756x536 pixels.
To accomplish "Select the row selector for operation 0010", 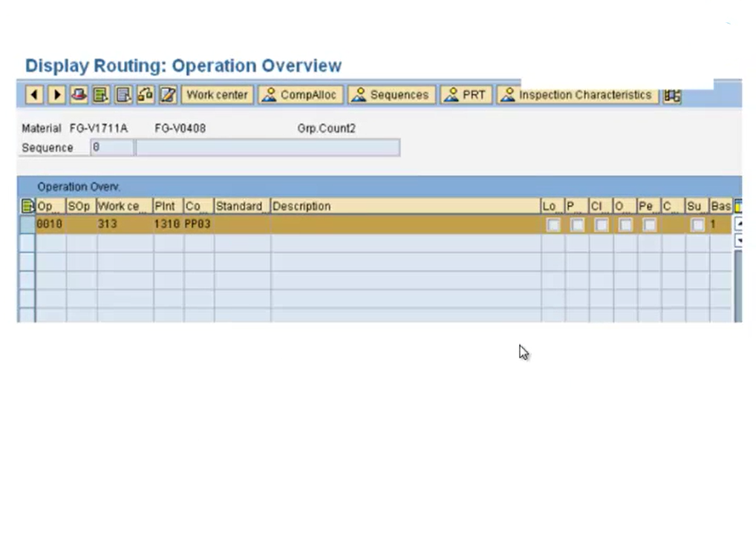I will [x=27, y=224].
